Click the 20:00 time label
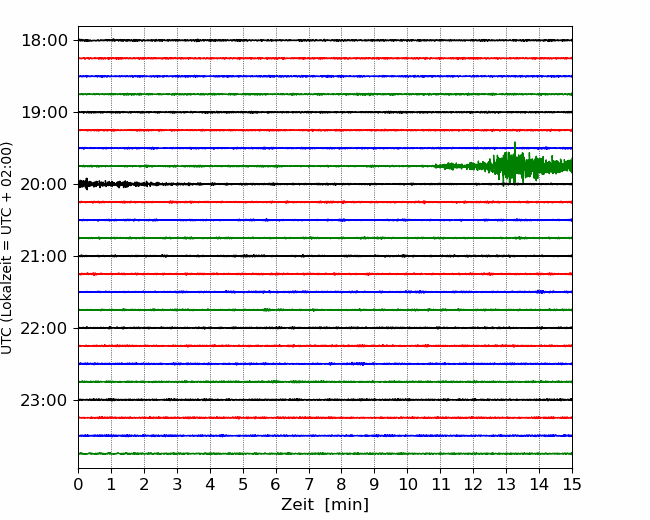650x520 pixels. [44, 185]
